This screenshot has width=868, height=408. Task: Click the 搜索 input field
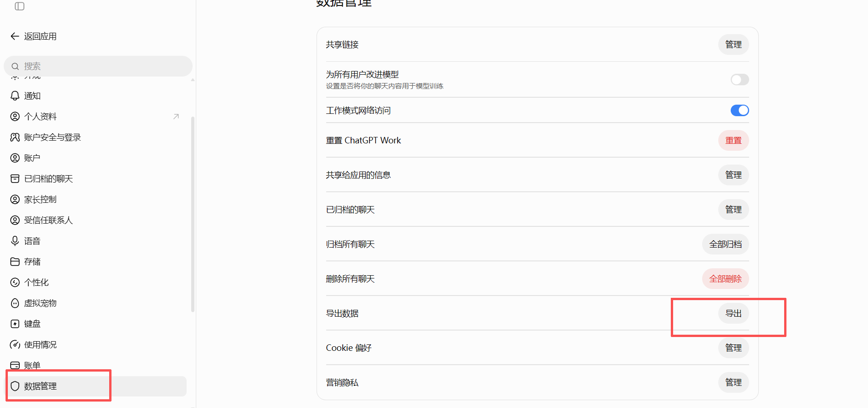(x=98, y=66)
